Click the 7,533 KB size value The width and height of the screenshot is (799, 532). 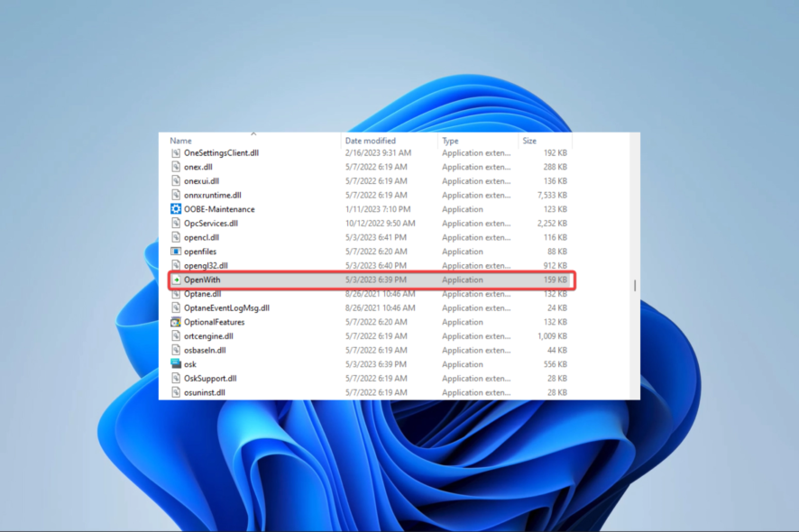point(552,195)
